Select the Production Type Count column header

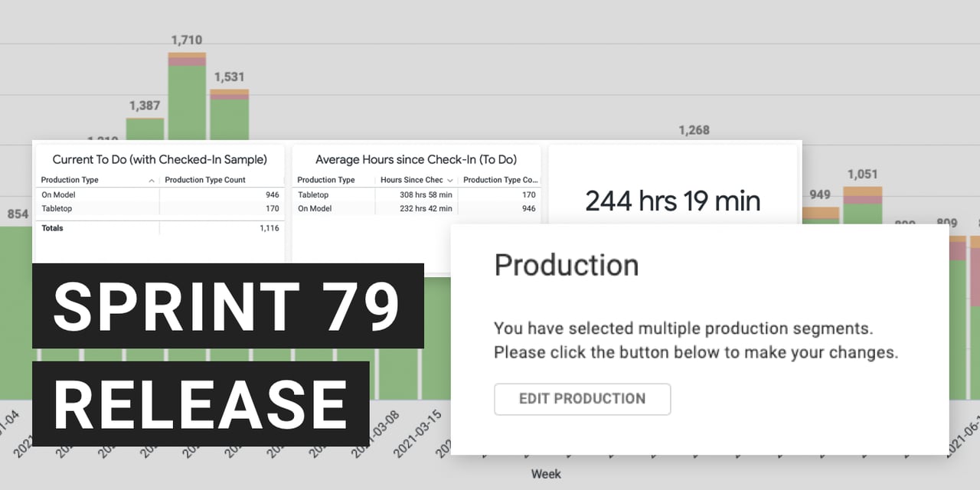pyautogui.click(x=204, y=180)
